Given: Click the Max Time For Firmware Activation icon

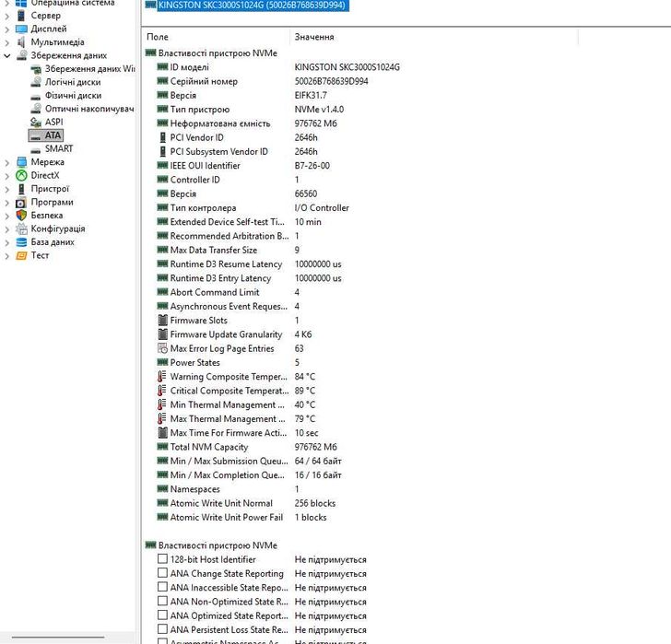Looking at the screenshot, I should tap(162, 433).
